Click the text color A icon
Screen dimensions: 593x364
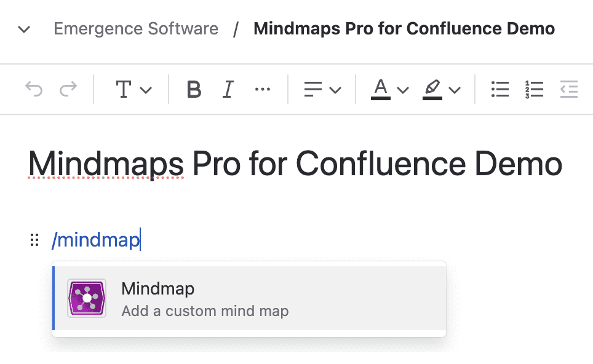[380, 89]
